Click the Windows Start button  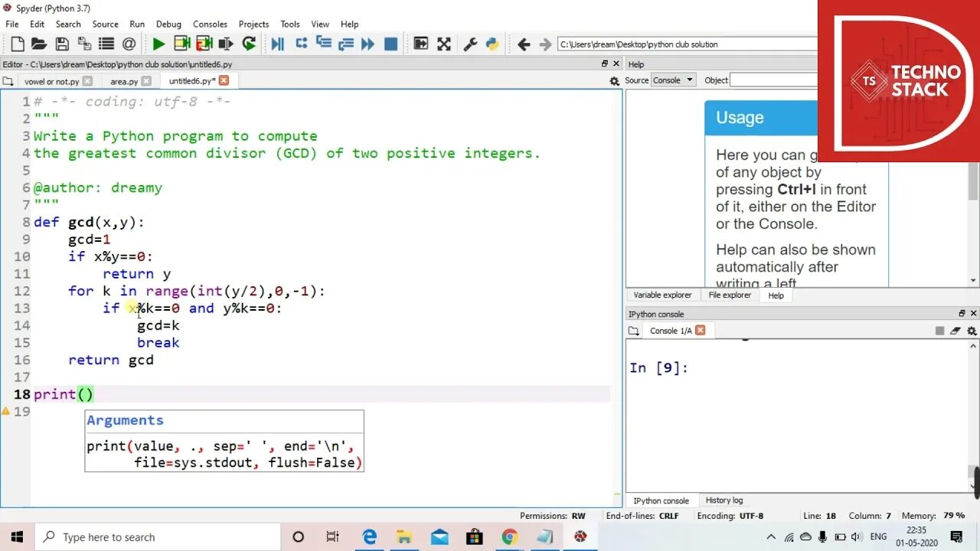[x=17, y=536]
